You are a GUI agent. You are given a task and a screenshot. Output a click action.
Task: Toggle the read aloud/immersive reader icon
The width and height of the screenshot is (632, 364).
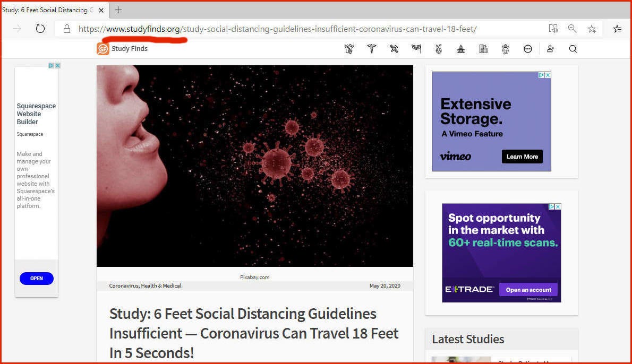coord(553,29)
